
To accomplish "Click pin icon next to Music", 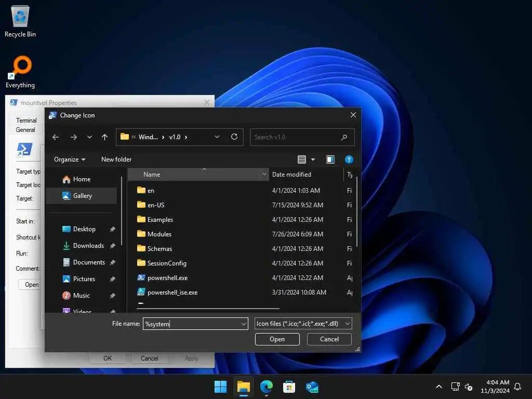I will tap(112, 296).
